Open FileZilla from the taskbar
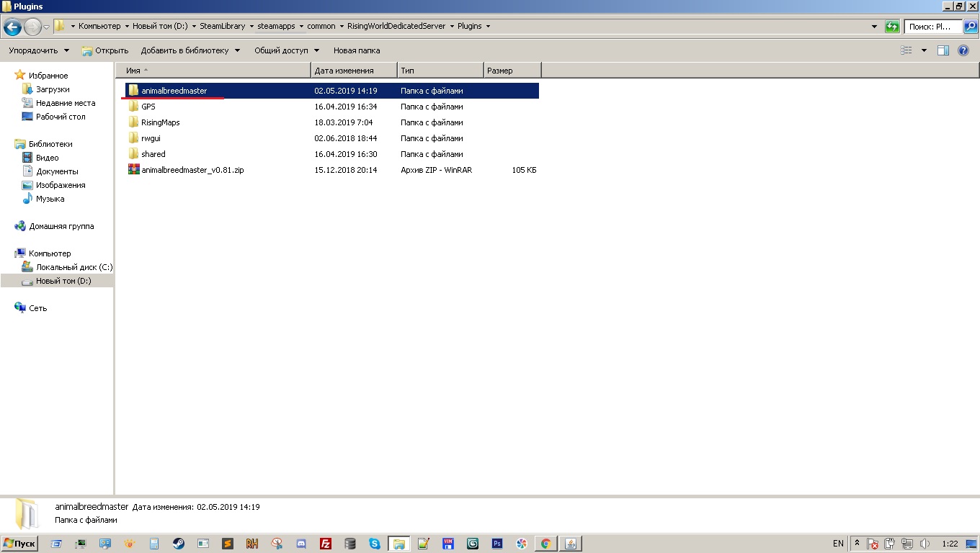The width and height of the screenshot is (980, 553). [326, 544]
